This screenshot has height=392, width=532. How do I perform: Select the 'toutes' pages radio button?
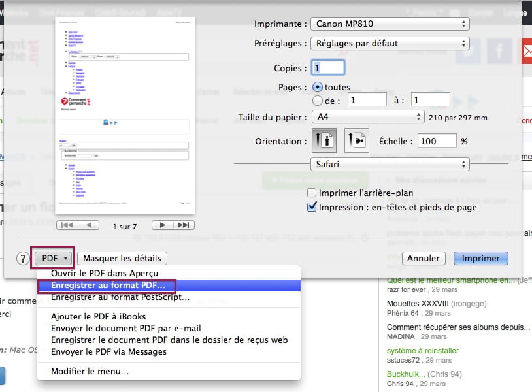pyautogui.click(x=317, y=87)
